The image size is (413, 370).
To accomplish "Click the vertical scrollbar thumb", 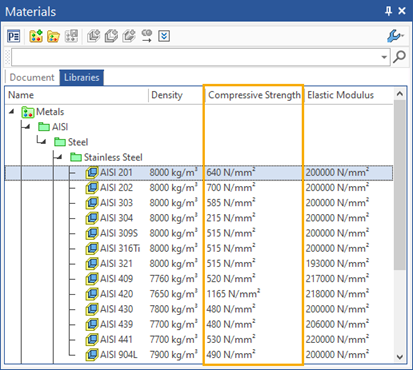I will click(400, 185).
